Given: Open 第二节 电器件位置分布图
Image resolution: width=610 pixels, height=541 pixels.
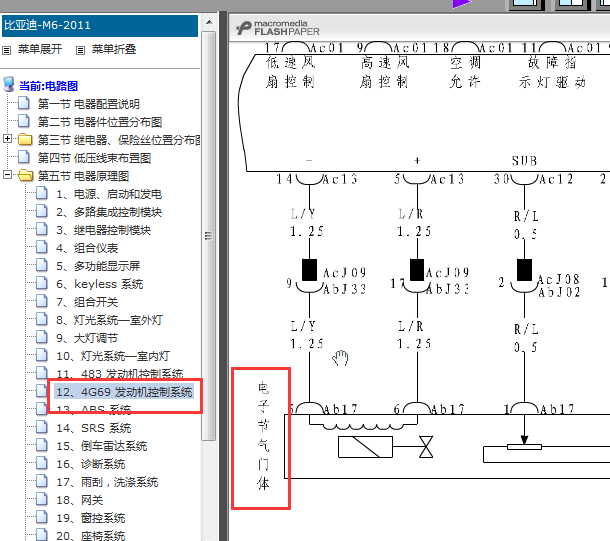Looking at the screenshot, I should pos(100,122).
